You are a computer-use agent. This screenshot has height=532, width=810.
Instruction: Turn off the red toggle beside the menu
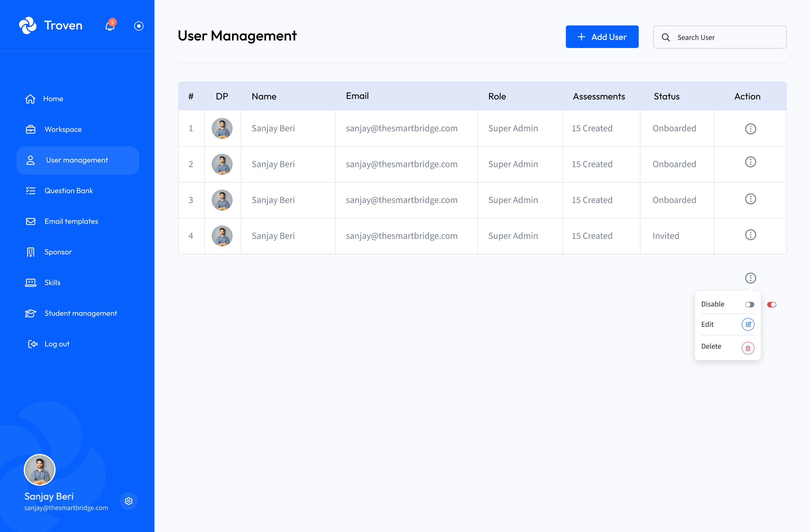[x=772, y=304]
